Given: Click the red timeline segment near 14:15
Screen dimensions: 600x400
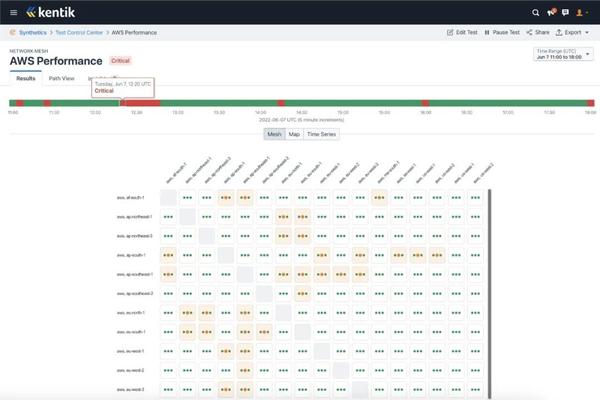Looking at the screenshot, I should click(x=281, y=103).
